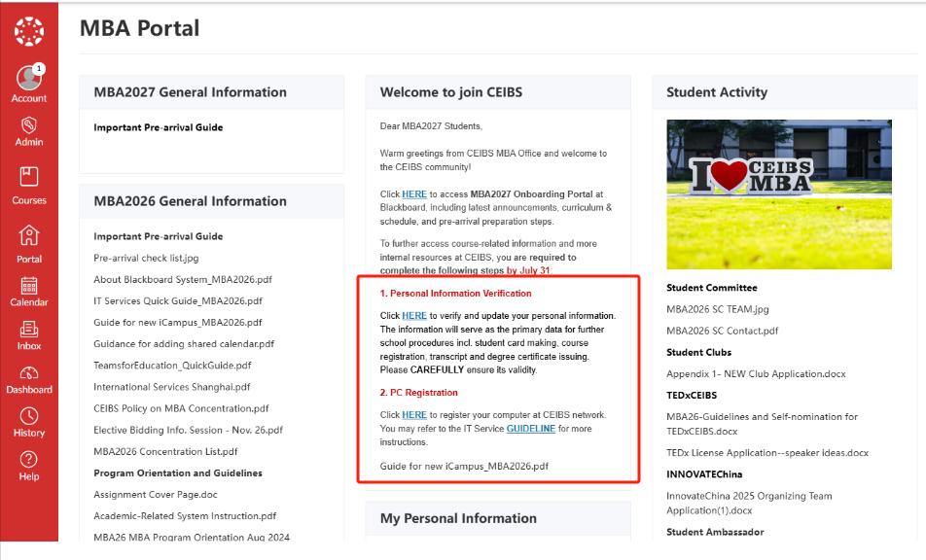Open InnovateChina 2025 Organizing Team Application(1).docx
926x560 pixels.
[749, 504]
